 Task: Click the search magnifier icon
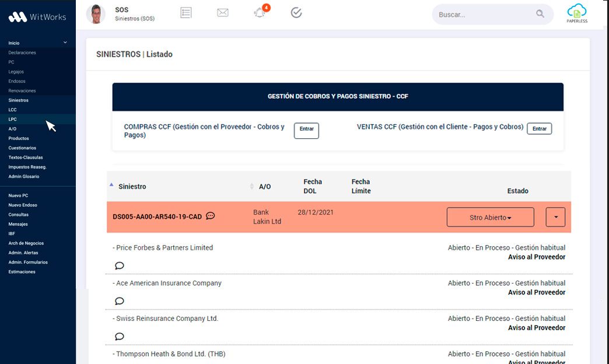pyautogui.click(x=540, y=15)
